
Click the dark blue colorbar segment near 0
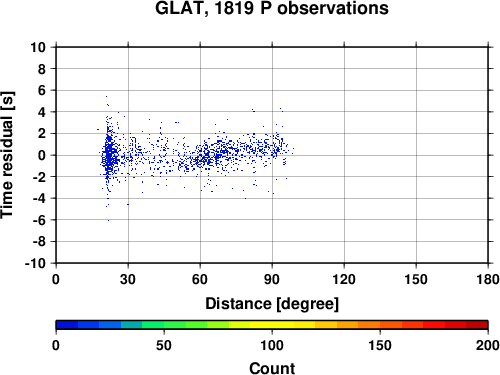(x=67, y=325)
